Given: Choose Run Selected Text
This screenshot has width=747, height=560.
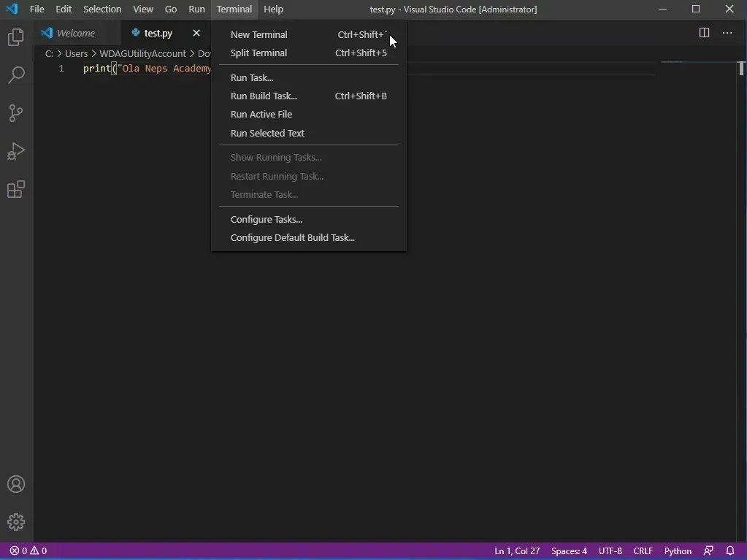Looking at the screenshot, I should 309,134.
